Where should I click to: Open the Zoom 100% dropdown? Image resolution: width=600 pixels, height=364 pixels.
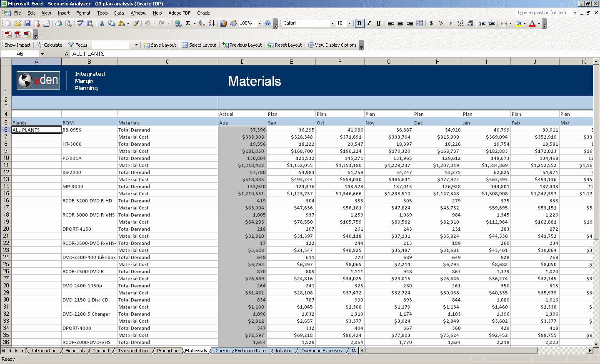(x=260, y=23)
